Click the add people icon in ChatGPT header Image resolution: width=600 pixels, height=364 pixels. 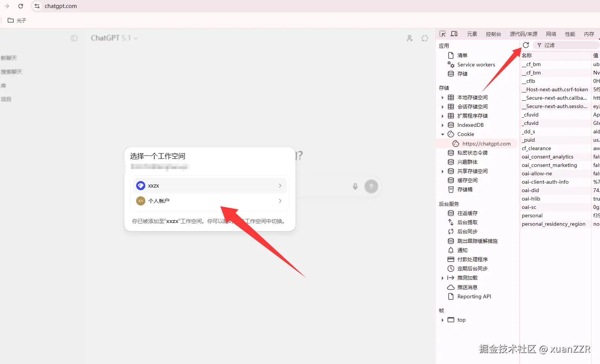click(410, 38)
